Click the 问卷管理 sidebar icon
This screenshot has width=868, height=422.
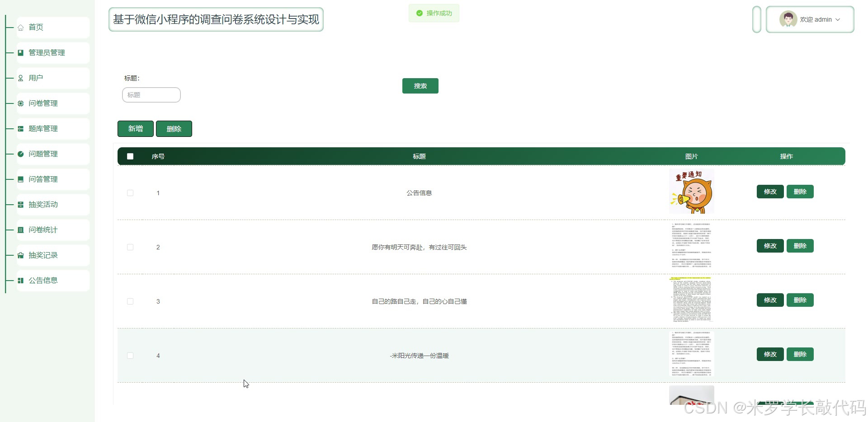click(x=21, y=103)
